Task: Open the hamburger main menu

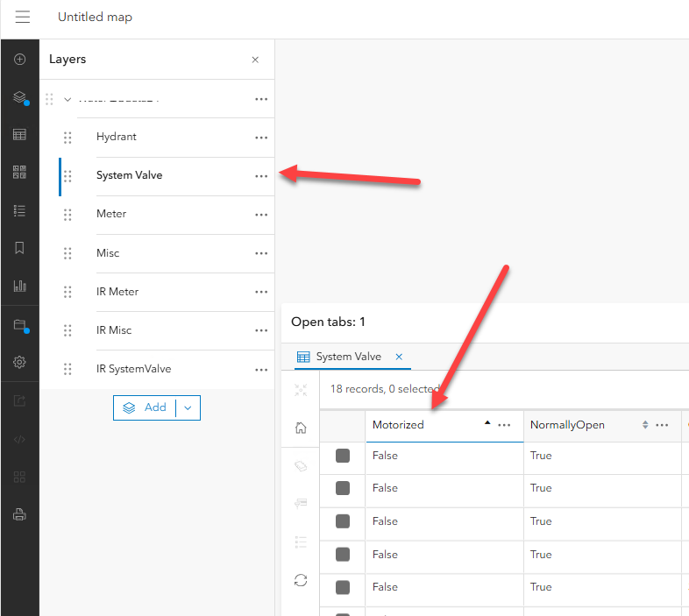Action: [x=23, y=18]
